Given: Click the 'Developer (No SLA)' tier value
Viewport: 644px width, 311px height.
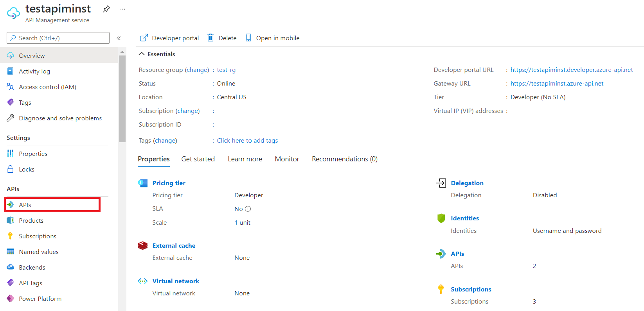Looking at the screenshot, I should pos(538,97).
